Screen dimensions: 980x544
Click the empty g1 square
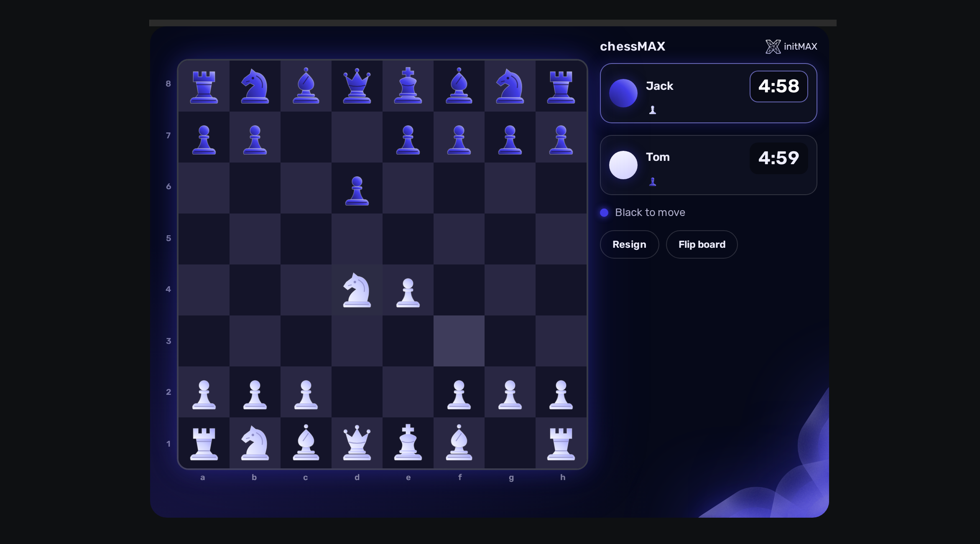pos(510,443)
